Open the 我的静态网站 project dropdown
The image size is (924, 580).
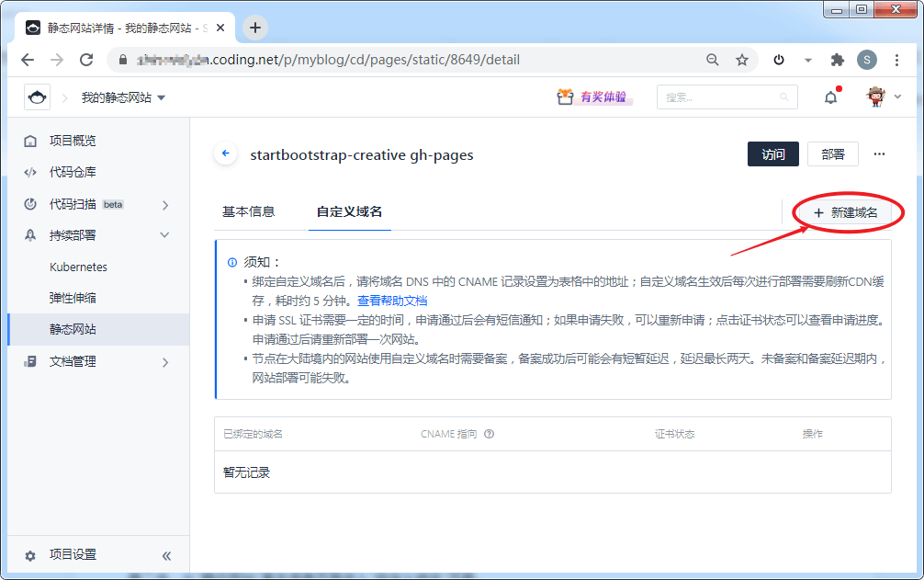[123, 97]
